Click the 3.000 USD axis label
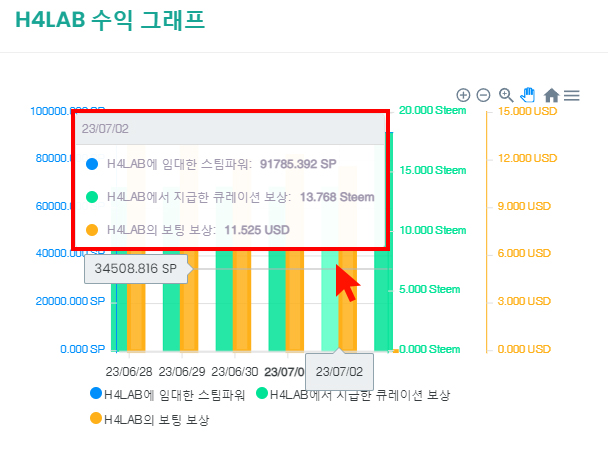Screen dimensions: 608x455 (x=524, y=301)
